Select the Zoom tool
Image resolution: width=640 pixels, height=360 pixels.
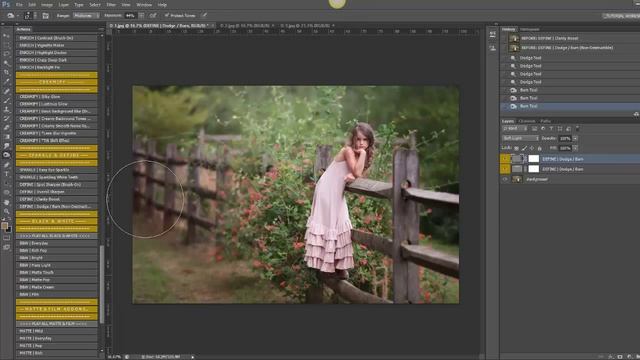[x=7, y=211]
